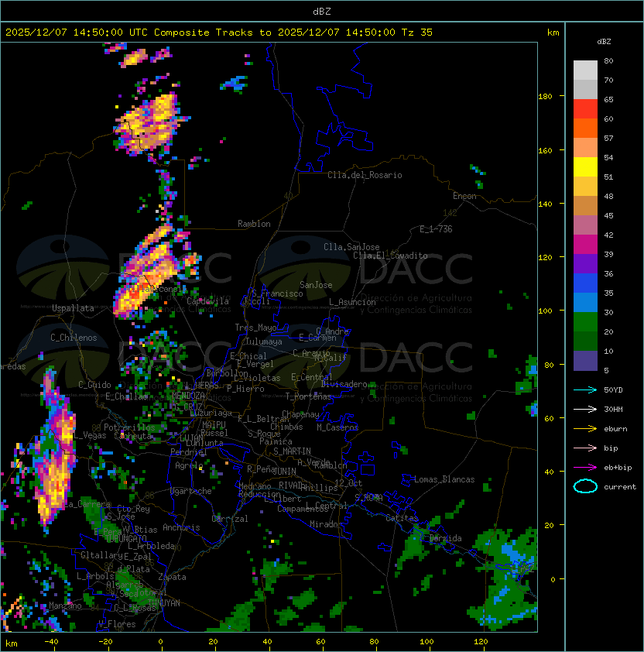Click the 140 km tick on vertical axis

point(545,204)
